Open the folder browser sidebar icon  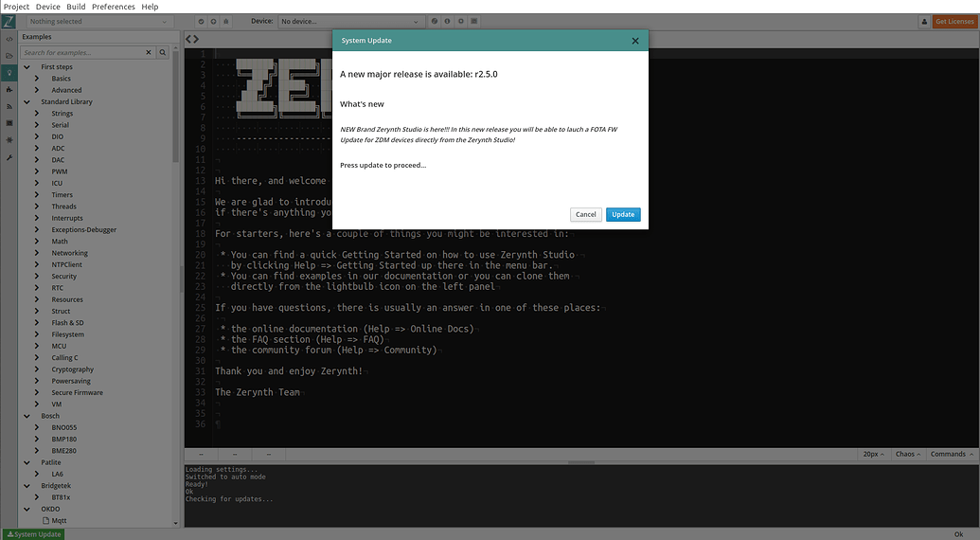coord(9,56)
